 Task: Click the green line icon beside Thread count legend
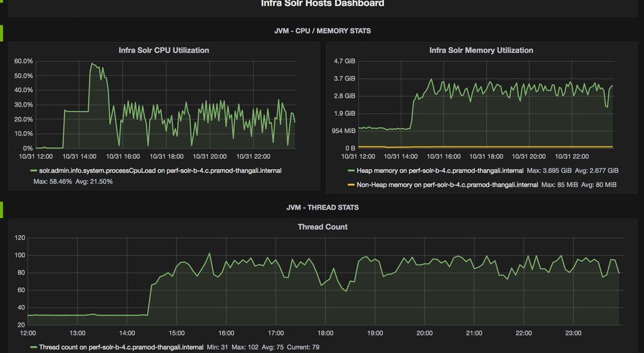(34, 348)
